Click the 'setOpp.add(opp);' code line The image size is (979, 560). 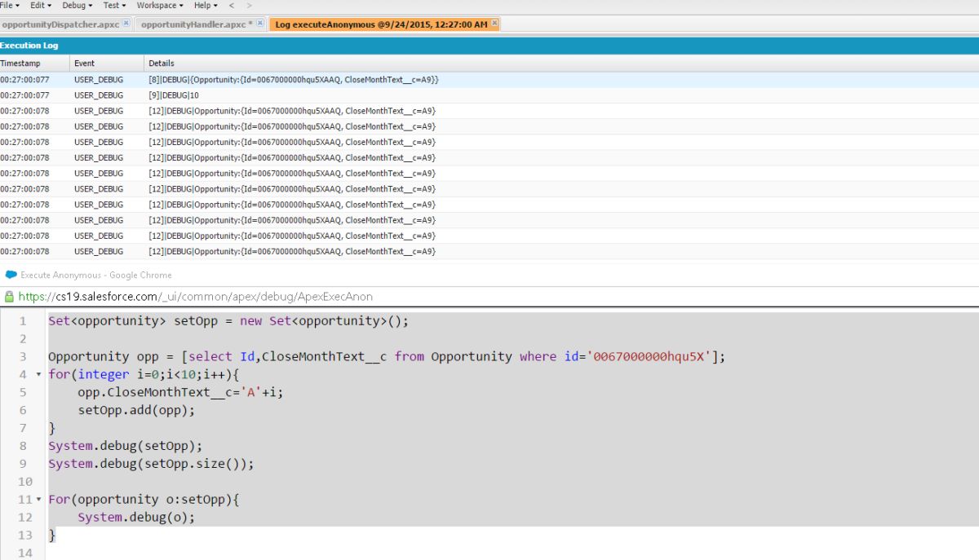(x=136, y=410)
